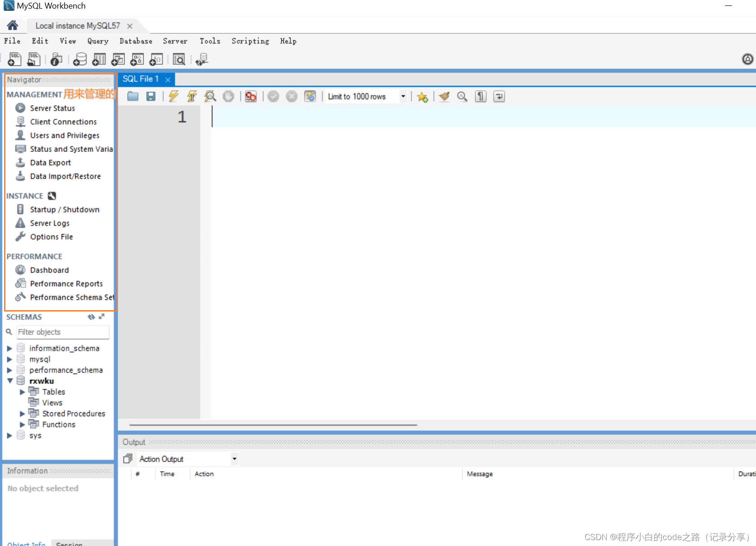Viewport: 756px width, 546px height.
Task: Expand information_schema schema node
Action: (10, 348)
